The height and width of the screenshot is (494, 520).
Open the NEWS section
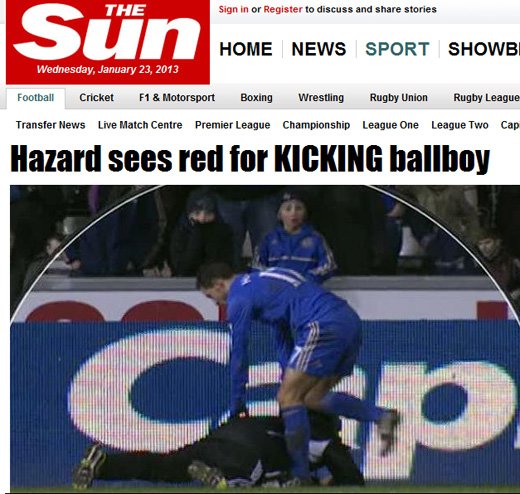click(x=319, y=49)
